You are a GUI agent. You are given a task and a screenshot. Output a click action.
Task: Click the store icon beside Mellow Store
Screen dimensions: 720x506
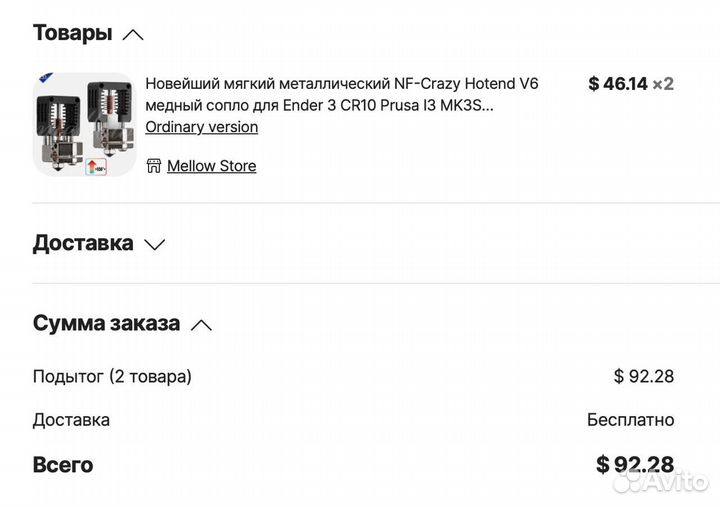tap(153, 166)
